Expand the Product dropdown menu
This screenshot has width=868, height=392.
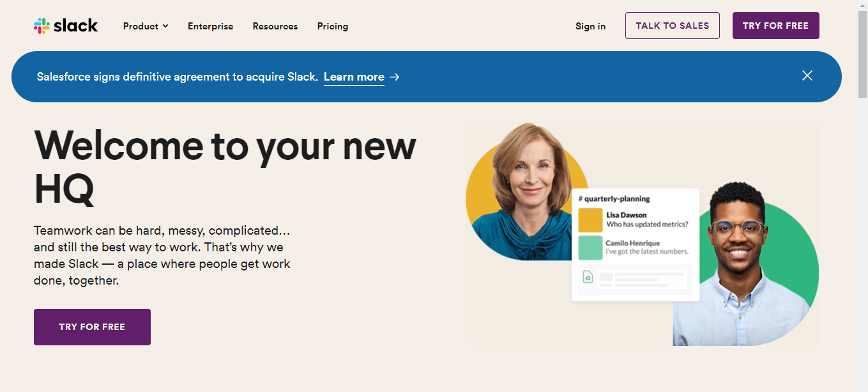click(146, 26)
